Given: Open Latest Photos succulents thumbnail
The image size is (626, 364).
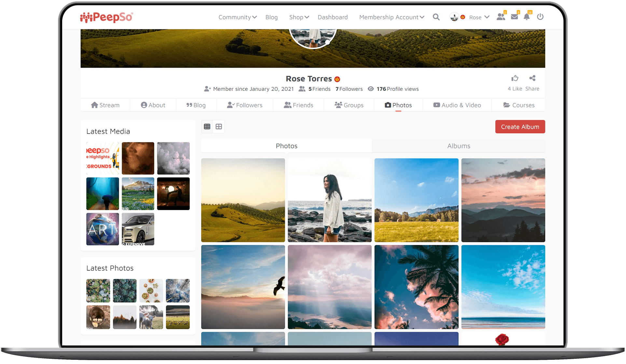Looking at the screenshot, I should 98,291.
